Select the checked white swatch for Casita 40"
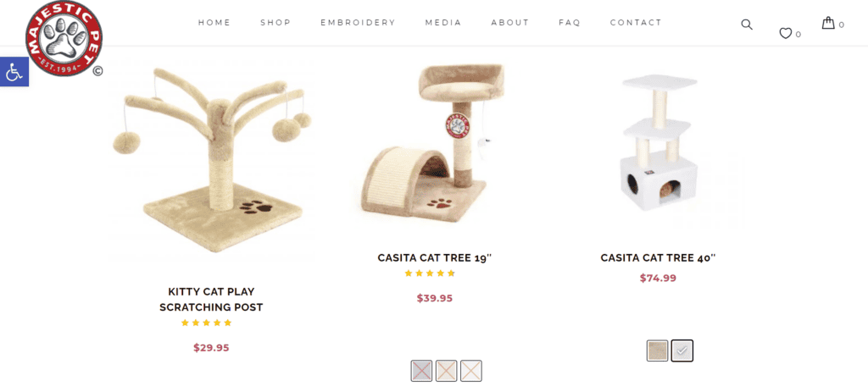 682,351
